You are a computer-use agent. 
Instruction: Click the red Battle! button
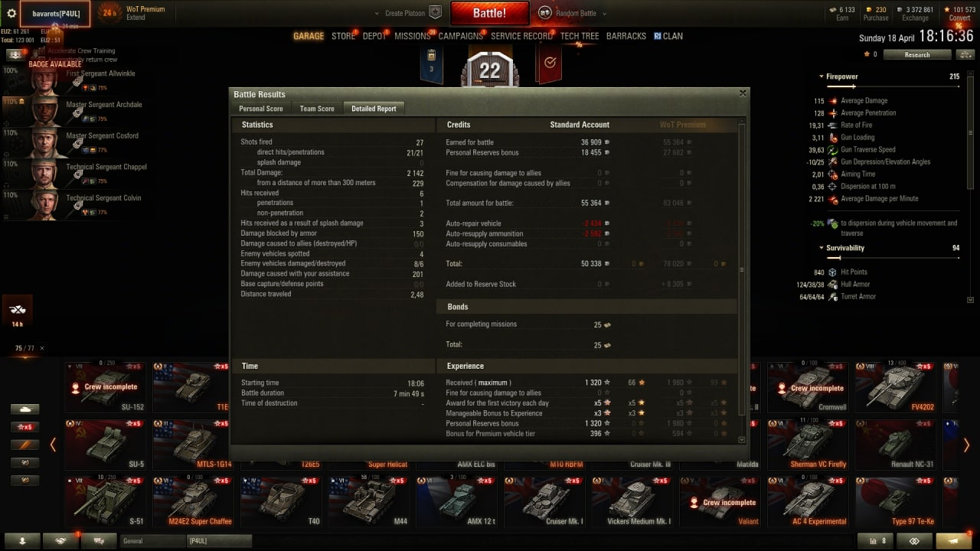489,13
